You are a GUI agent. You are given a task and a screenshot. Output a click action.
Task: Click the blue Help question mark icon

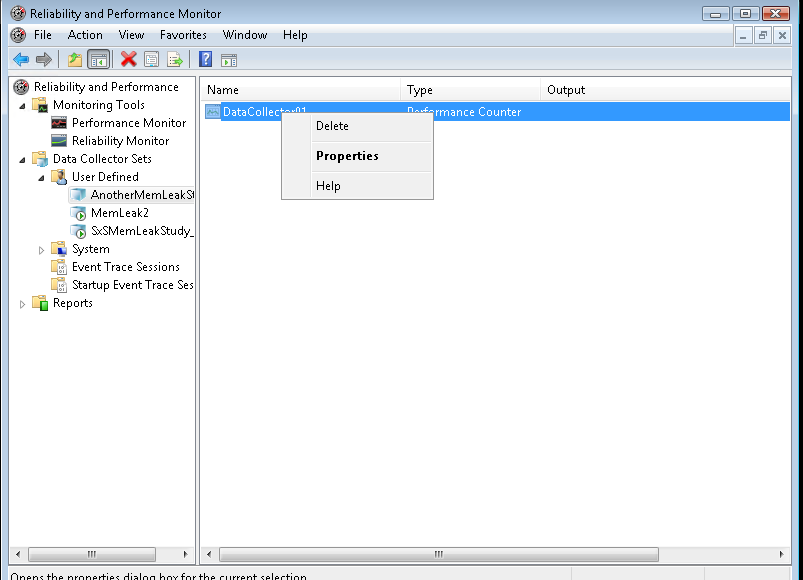tap(205, 60)
